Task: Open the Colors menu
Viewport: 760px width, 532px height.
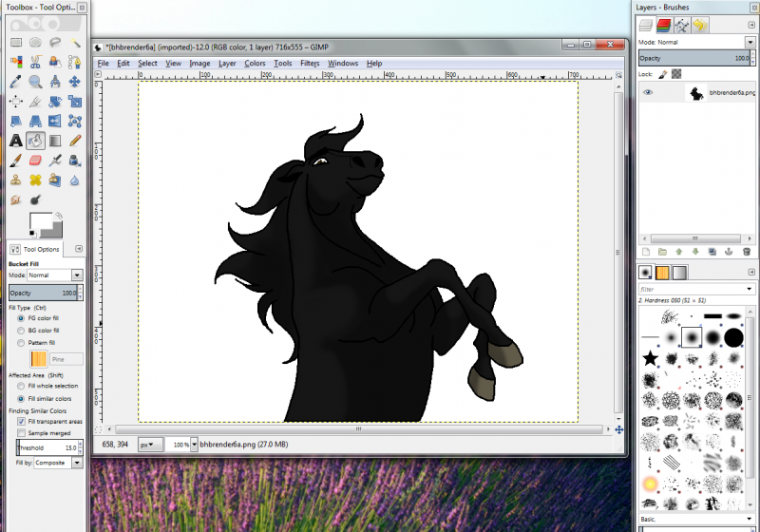Action: click(x=255, y=63)
